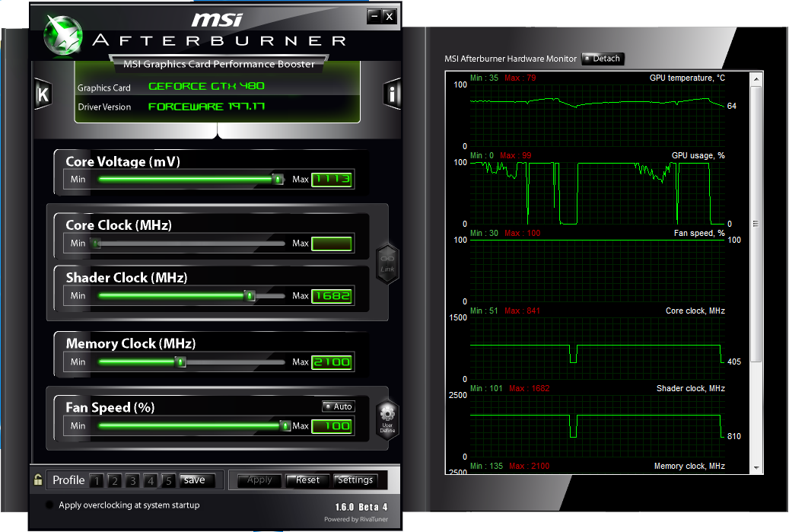Toggle Auto fan speed mode

coord(338,406)
